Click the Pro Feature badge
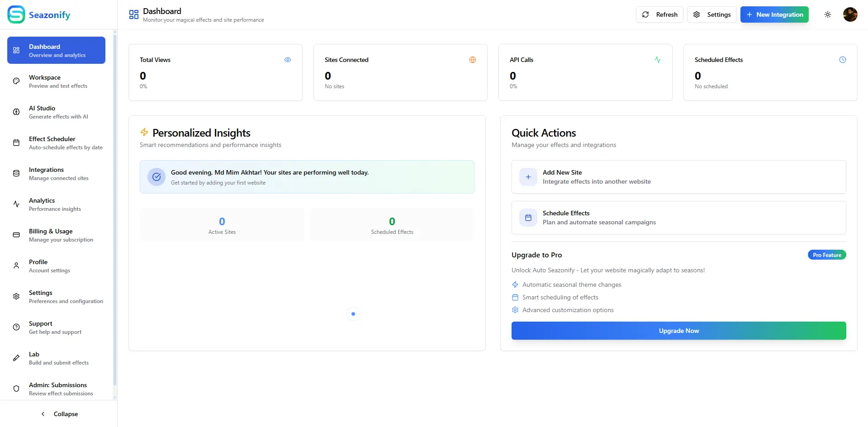This screenshot has width=868, height=427. 827,255
